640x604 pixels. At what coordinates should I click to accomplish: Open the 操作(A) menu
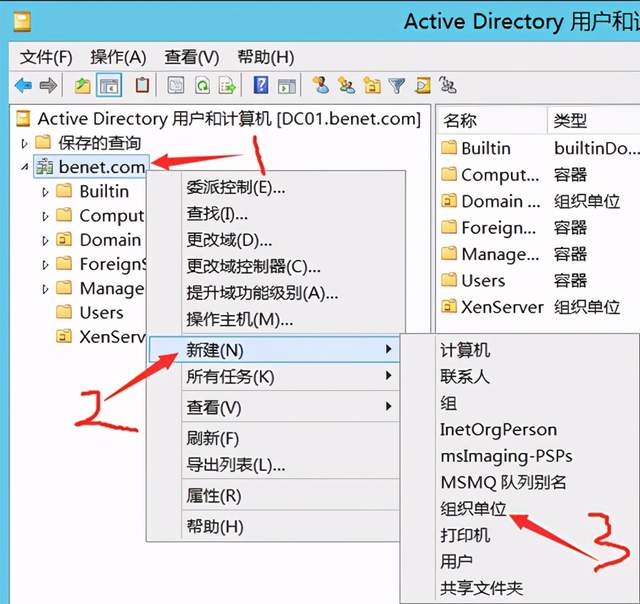(118, 57)
